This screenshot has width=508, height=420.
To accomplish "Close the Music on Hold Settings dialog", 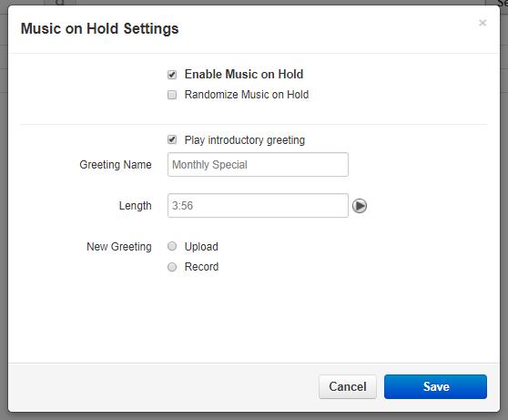I will tap(483, 23).
